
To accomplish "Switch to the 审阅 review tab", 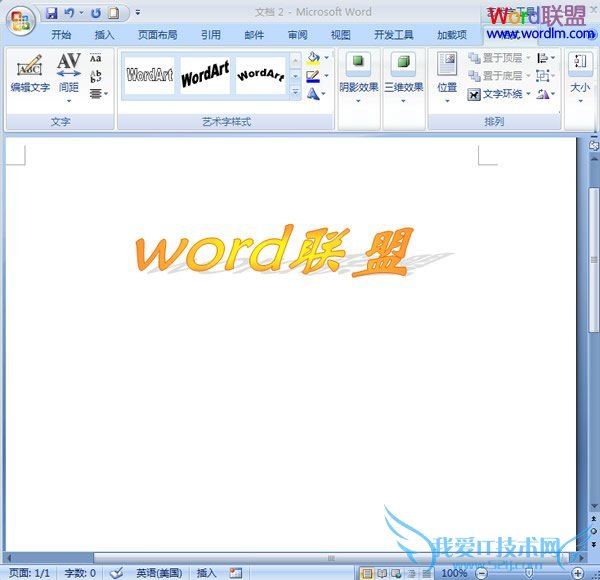I will pyautogui.click(x=297, y=34).
